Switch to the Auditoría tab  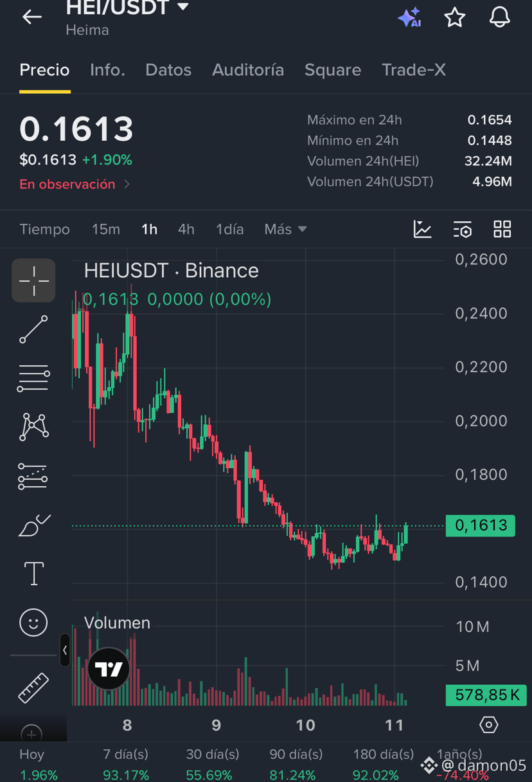(248, 70)
